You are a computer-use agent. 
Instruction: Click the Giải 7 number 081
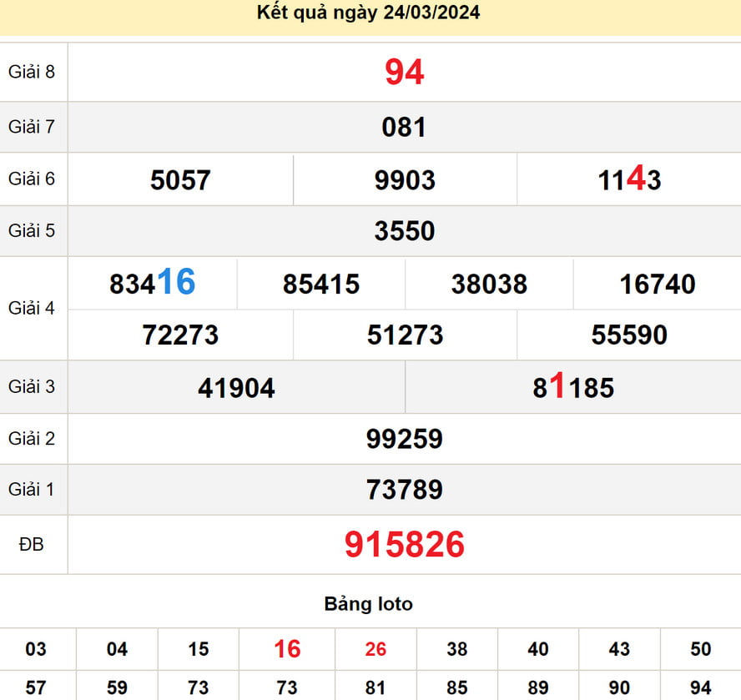pyautogui.click(x=405, y=128)
